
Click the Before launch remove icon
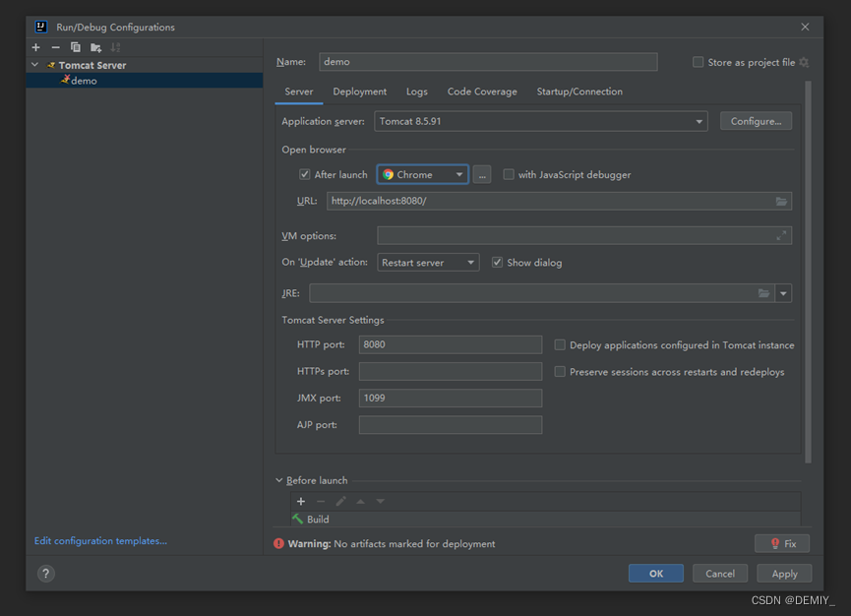pos(321,502)
